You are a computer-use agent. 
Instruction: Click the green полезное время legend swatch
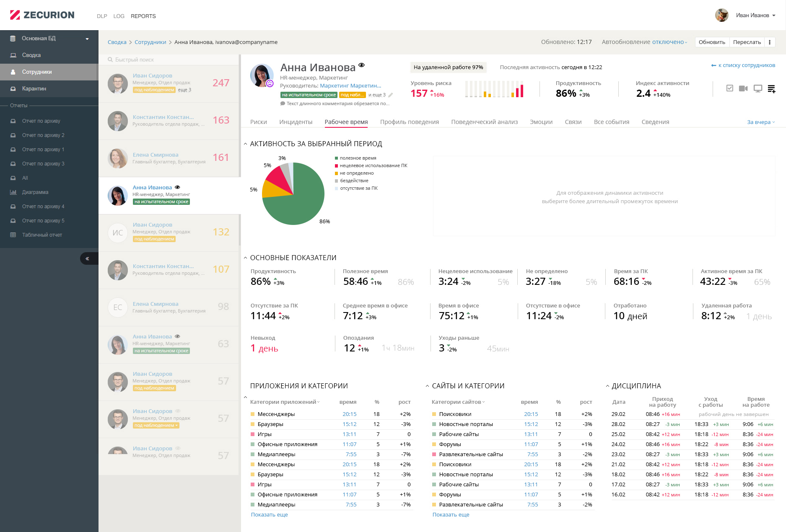(x=336, y=158)
